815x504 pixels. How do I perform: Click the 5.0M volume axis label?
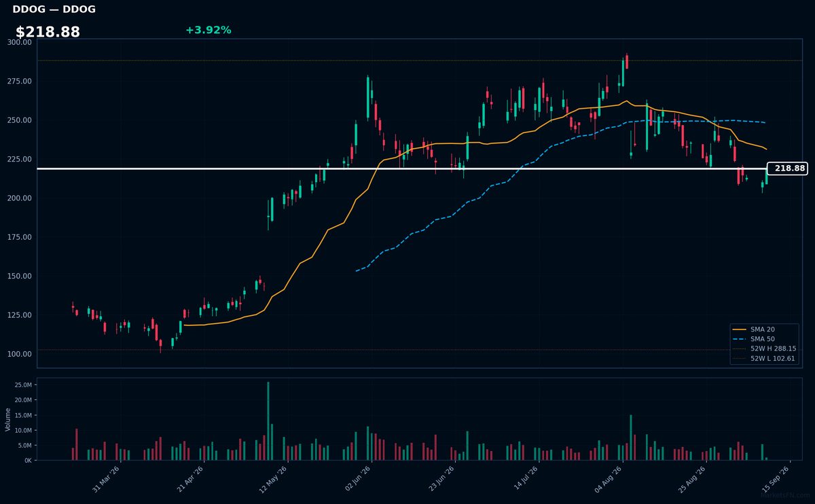tap(25, 446)
